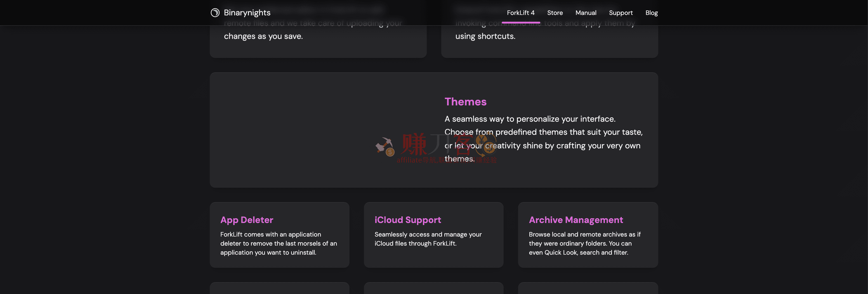This screenshot has height=294, width=868.
Task: Click the Binarynights brand name text
Action: click(x=247, y=13)
